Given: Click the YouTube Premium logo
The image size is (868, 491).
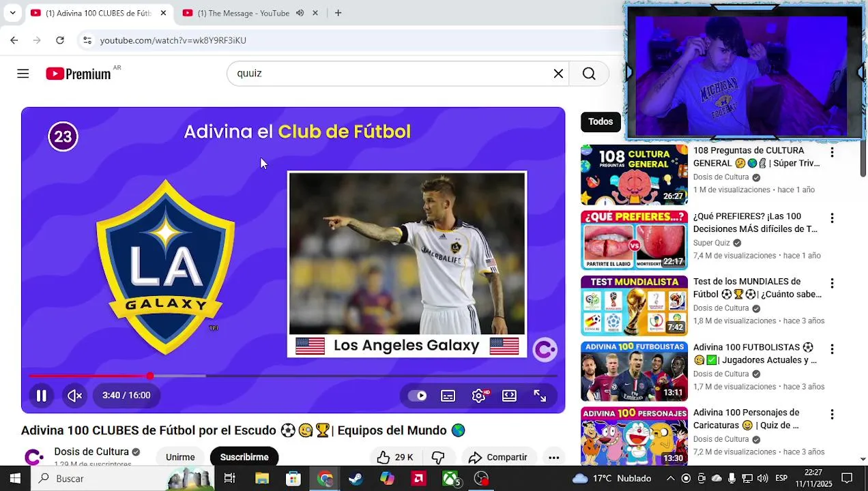Looking at the screenshot, I should [x=78, y=74].
